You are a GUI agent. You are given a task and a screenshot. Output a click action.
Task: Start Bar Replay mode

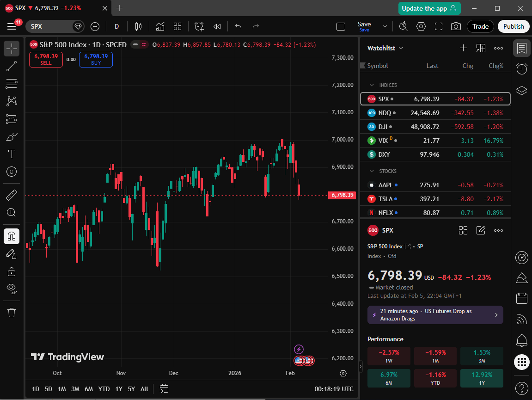point(217,26)
